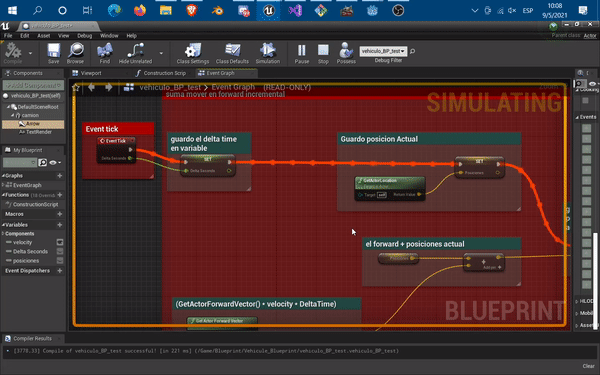Viewport: 600px width, 375px height.
Task: Expand the Components variables category
Action: (x=3, y=233)
